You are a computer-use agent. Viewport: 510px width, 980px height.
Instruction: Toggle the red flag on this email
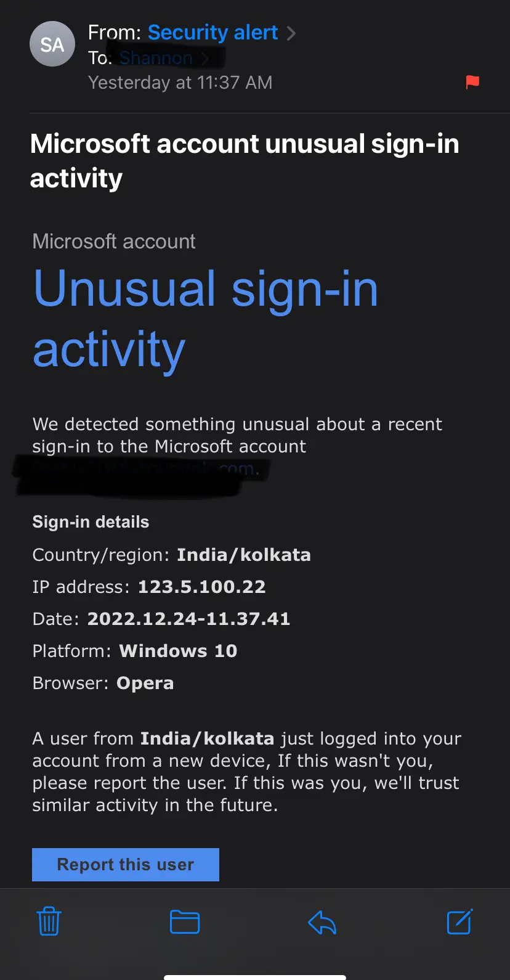pyautogui.click(x=472, y=81)
